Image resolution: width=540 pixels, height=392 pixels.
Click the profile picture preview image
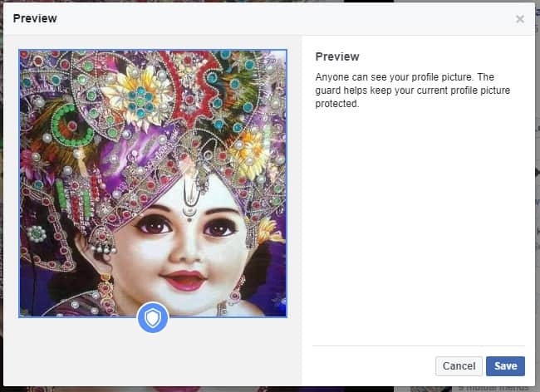click(153, 184)
